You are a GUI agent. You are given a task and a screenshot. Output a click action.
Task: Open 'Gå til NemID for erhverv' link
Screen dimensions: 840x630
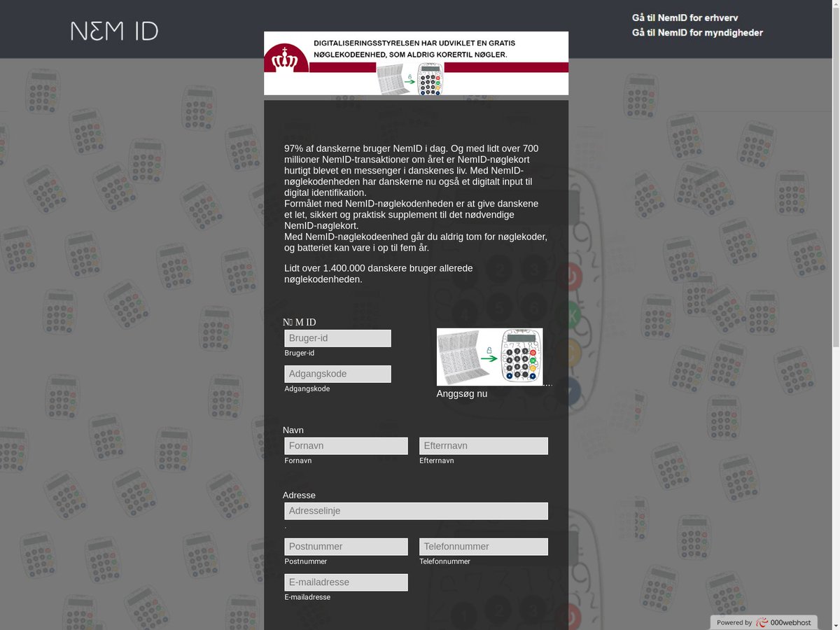[x=685, y=17]
